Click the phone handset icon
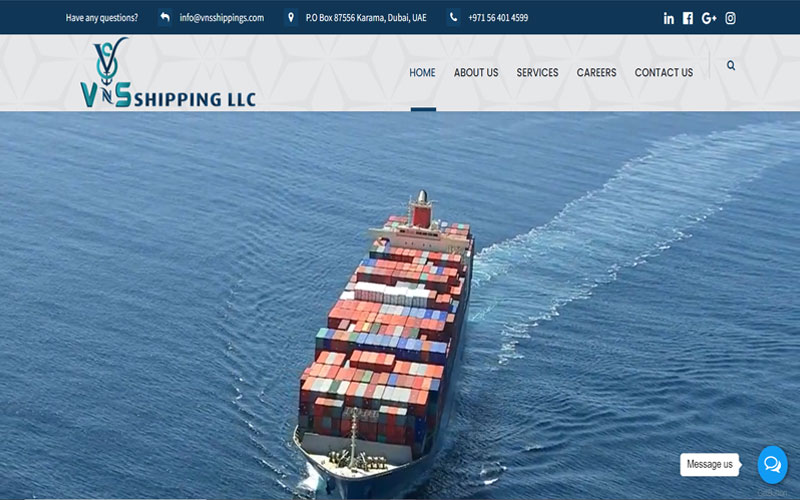Image resolution: width=800 pixels, height=500 pixels. 453,17
